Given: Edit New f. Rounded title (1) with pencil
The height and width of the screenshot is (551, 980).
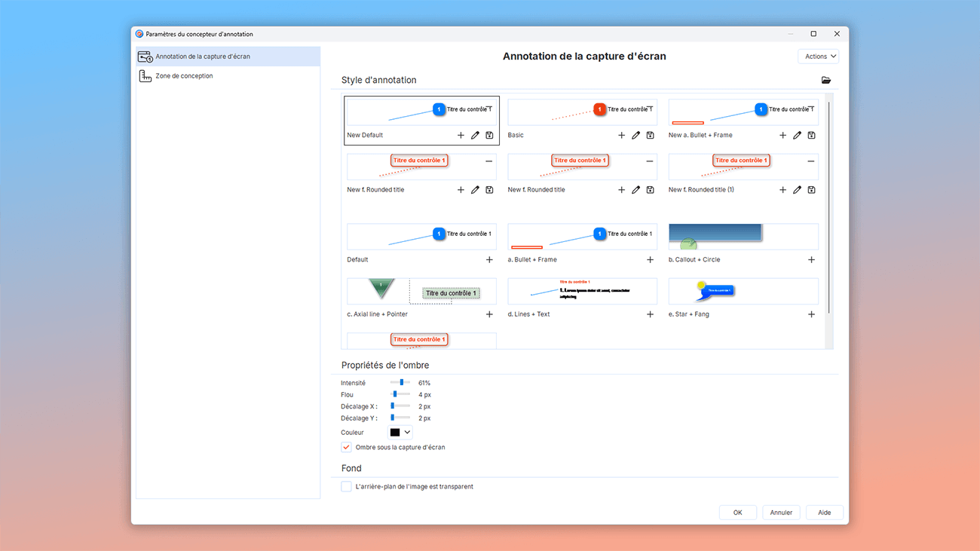Looking at the screenshot, I should [797, 189].
